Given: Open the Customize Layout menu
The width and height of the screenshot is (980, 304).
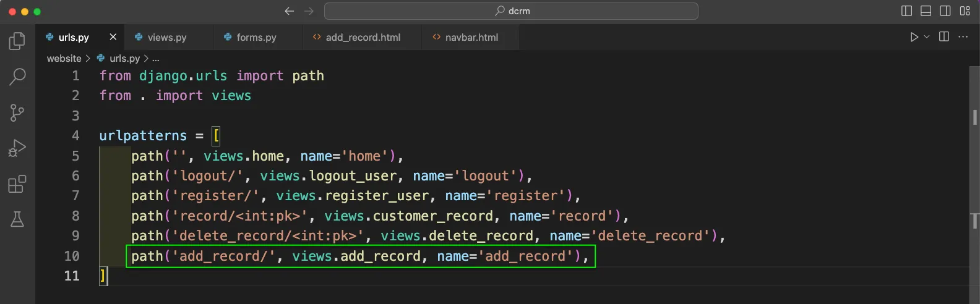Looking at the screenshot, I should coord(965,11).
